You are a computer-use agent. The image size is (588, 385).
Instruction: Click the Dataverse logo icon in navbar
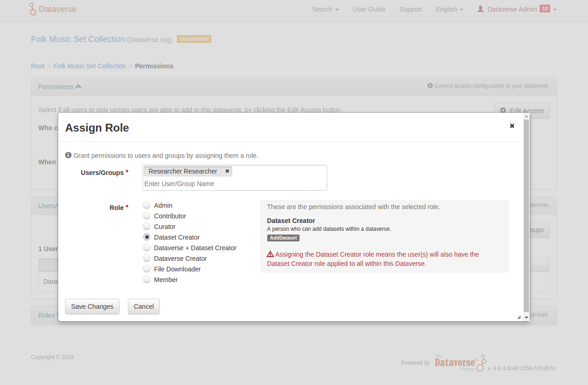pos(33,9)
